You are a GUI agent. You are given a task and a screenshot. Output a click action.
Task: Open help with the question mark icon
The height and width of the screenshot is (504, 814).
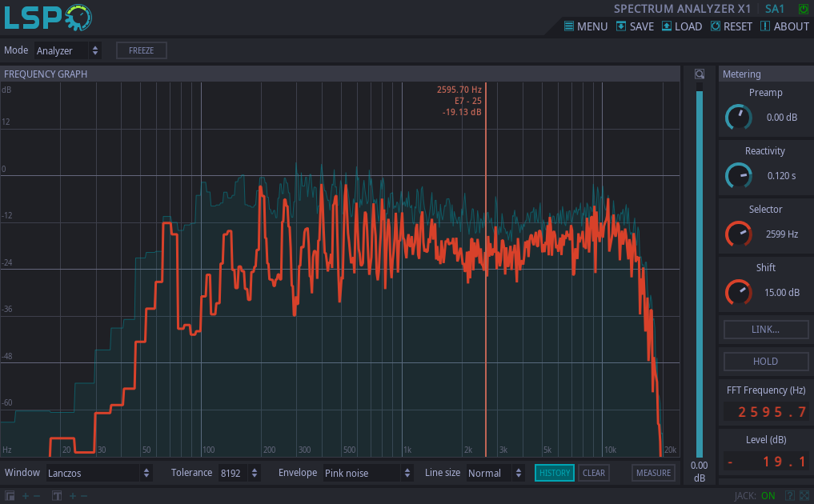click(x=790, y=496)
